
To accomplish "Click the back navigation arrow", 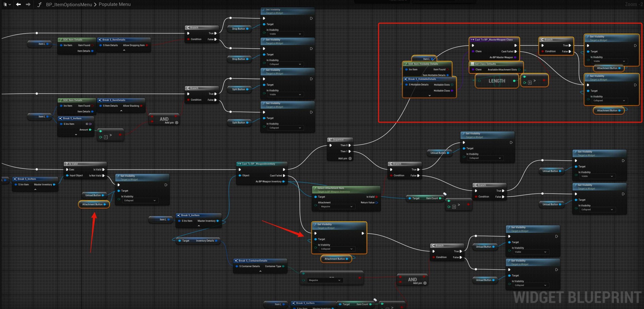I will click(18, 4).
